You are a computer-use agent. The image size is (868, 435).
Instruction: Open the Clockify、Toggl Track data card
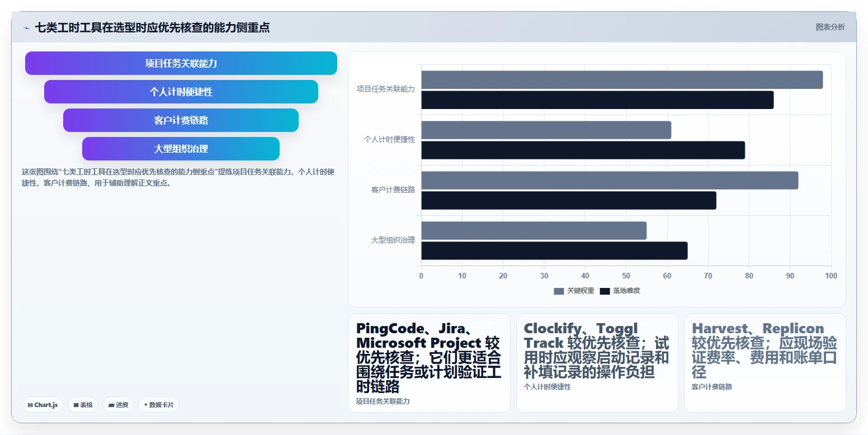(x=597, y=363)
